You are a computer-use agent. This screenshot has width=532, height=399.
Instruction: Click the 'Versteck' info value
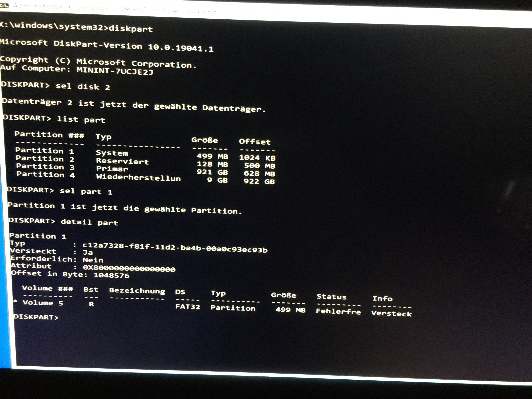point(391,314)
